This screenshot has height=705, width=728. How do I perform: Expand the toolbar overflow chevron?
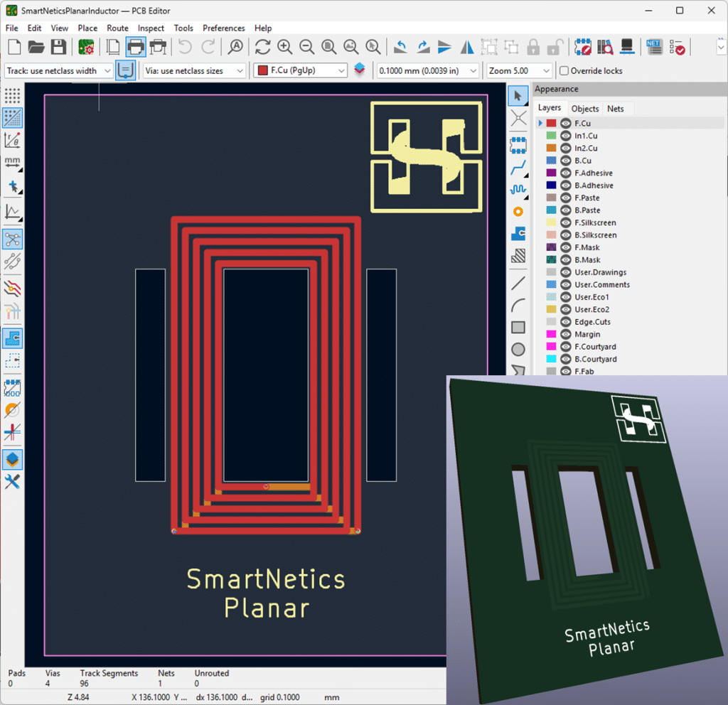click(x=721, y=47)
